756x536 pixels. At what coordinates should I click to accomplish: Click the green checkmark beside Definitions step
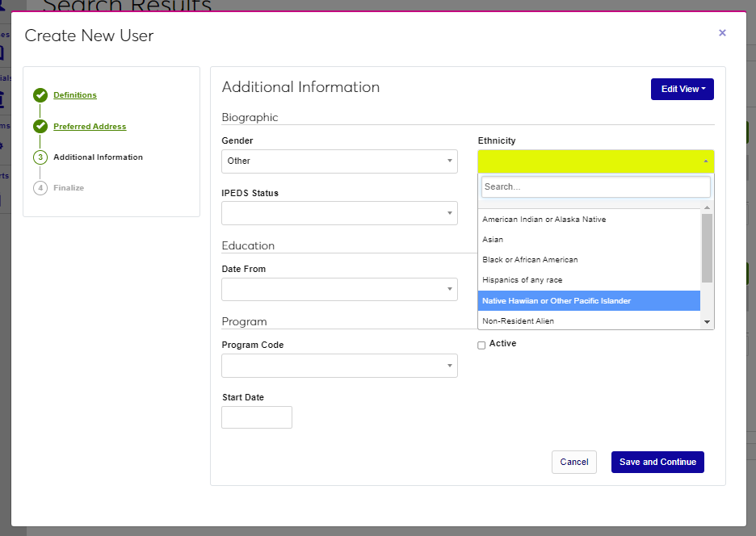tap(40, 95)
